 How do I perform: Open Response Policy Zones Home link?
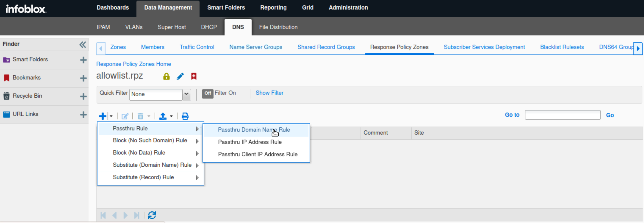(x=133, y=64)
